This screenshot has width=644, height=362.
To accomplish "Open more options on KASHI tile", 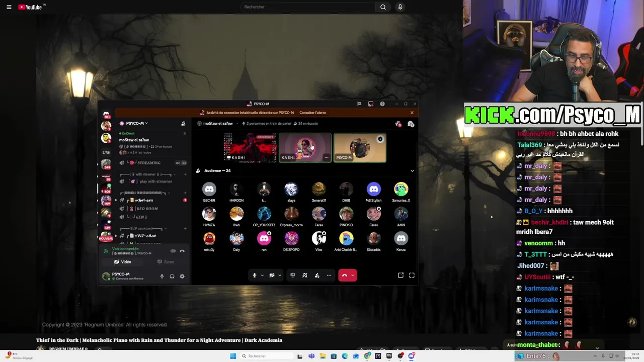I will [326, 157].
